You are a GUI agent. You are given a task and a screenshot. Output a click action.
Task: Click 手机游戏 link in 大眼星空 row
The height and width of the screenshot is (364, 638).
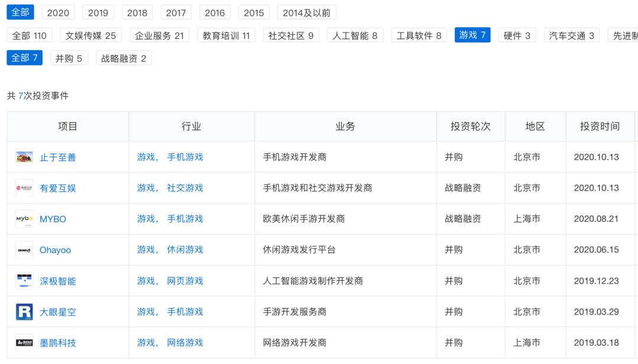coord(185,312)
